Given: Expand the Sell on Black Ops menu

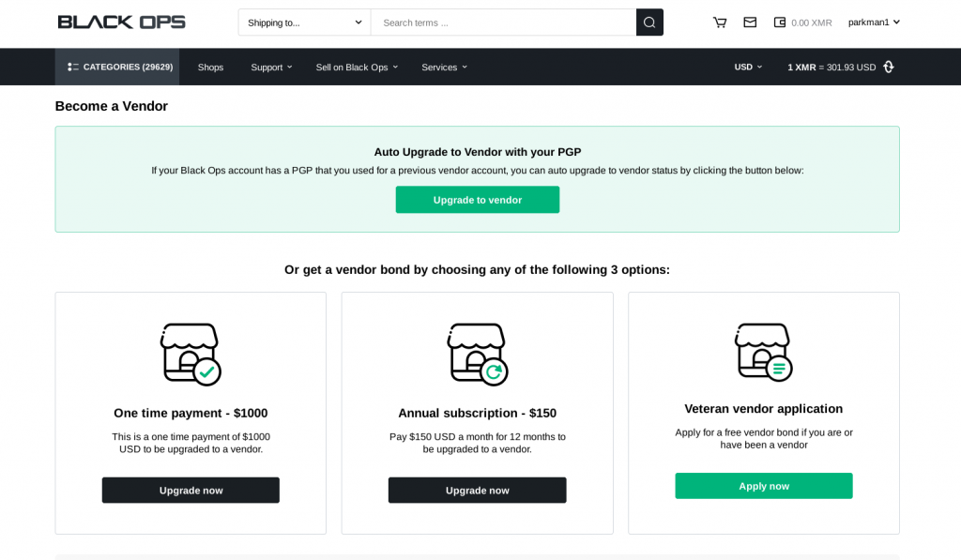Looking at the screenshot, I should (x=357, y=67).
